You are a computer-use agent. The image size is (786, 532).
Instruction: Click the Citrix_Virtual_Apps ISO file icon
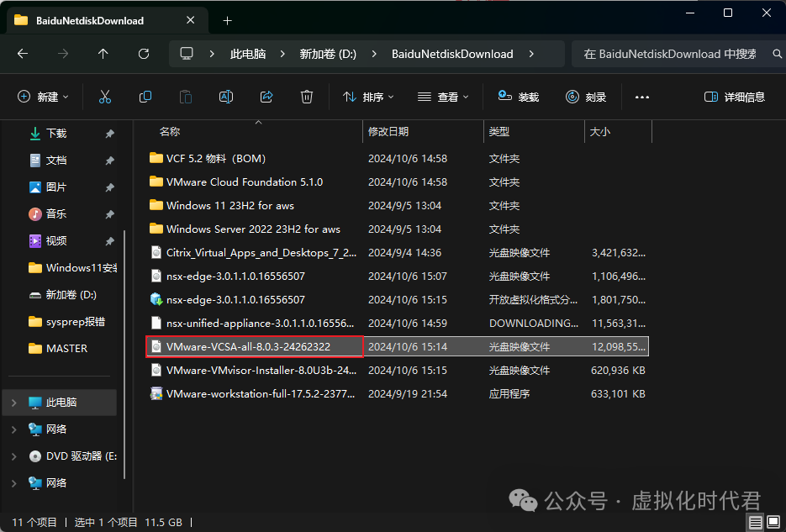pyautogui.click(x=156, y=252)
